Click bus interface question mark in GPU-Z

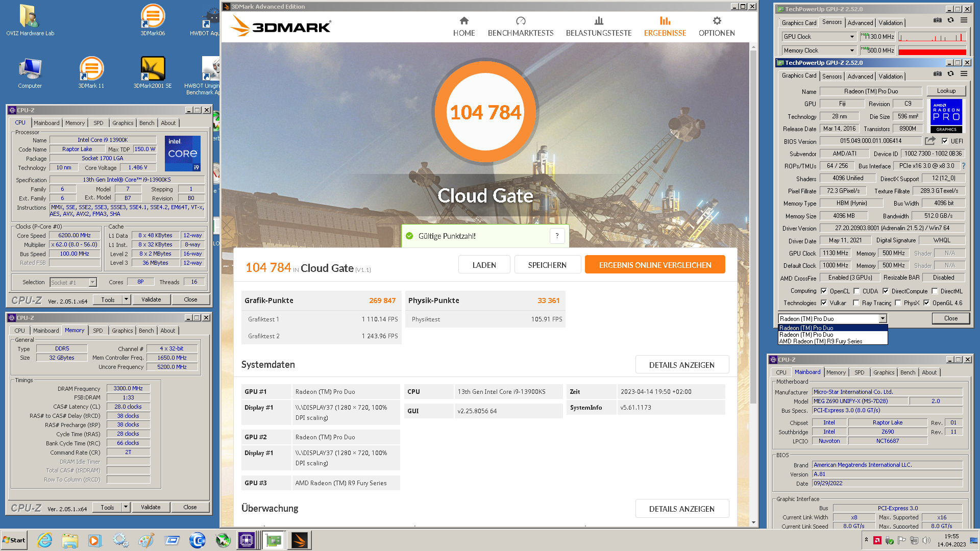click(x=963, y=166)
